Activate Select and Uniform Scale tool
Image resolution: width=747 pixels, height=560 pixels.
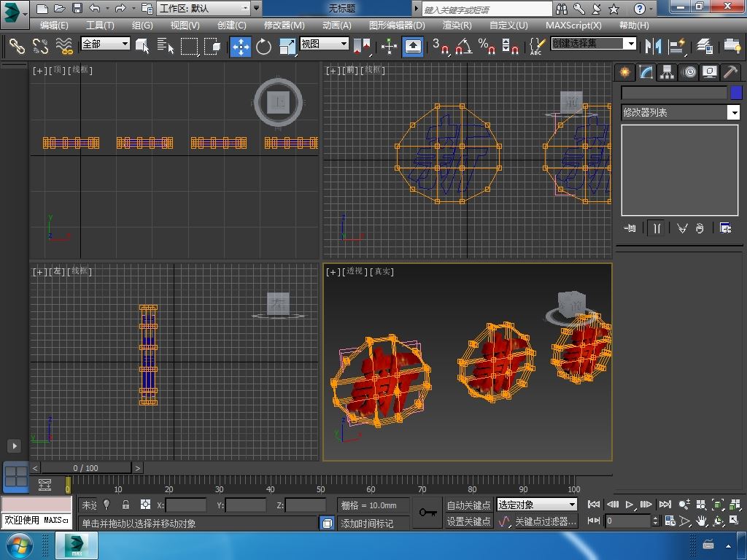(287, 46)
